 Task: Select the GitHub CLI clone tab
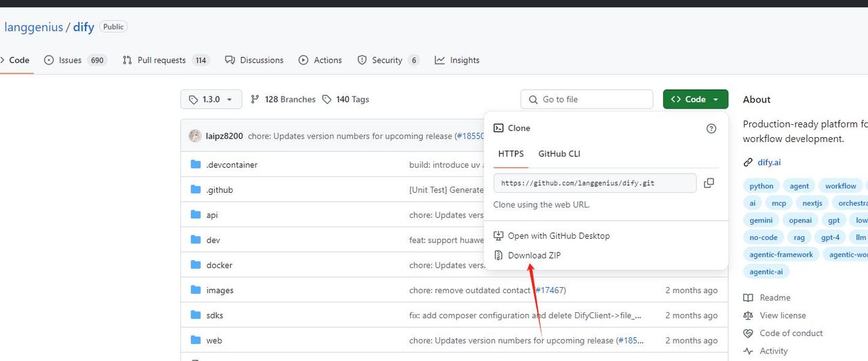(559, 154)
